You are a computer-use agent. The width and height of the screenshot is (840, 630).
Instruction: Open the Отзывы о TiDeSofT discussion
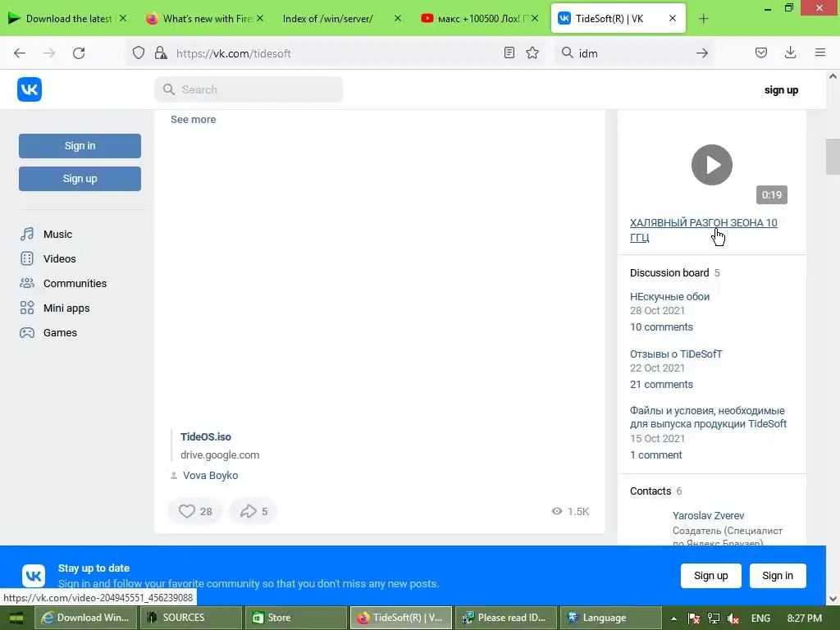tap(676, 354)
